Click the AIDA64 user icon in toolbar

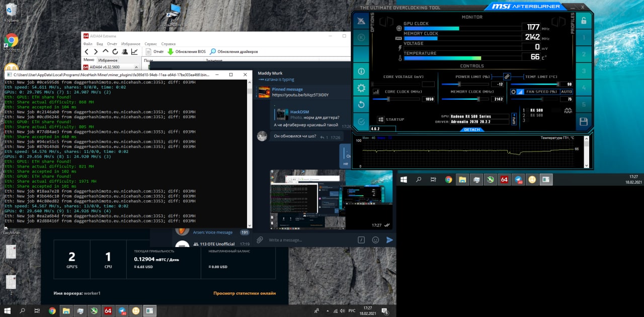pos(125,52)
